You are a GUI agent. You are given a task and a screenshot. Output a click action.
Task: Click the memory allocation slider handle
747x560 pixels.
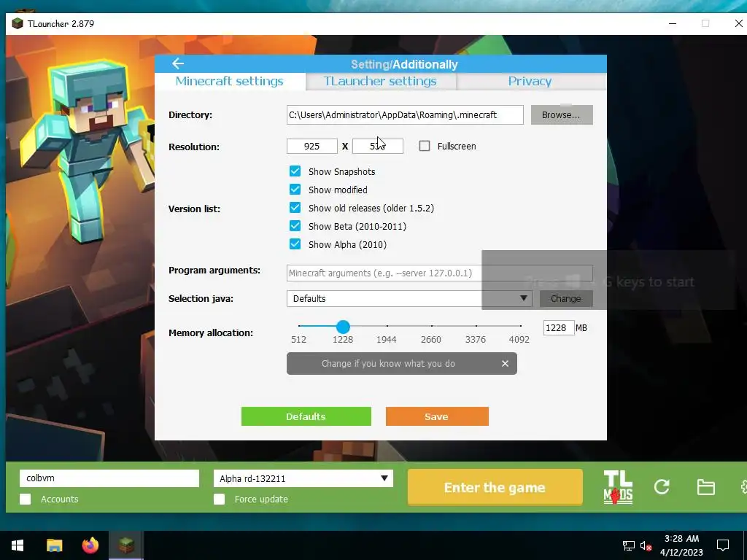click(x=343, y=327)
